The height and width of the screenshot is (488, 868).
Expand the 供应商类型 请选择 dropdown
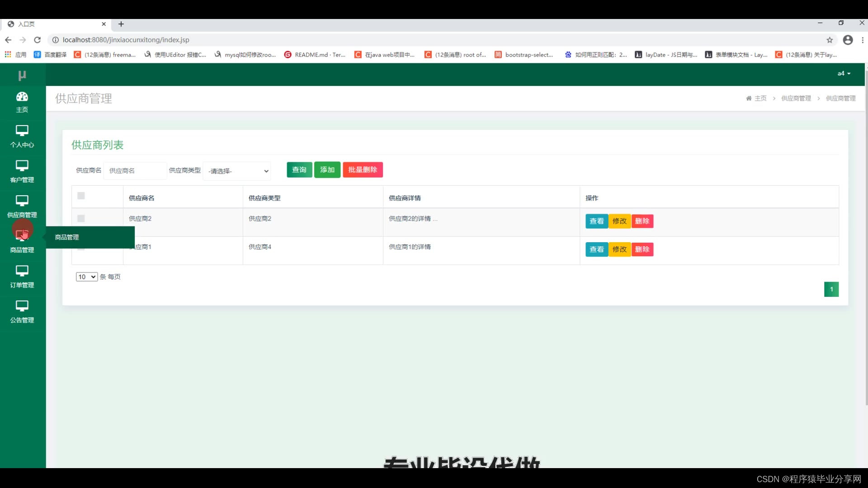[x=237, y=171]
